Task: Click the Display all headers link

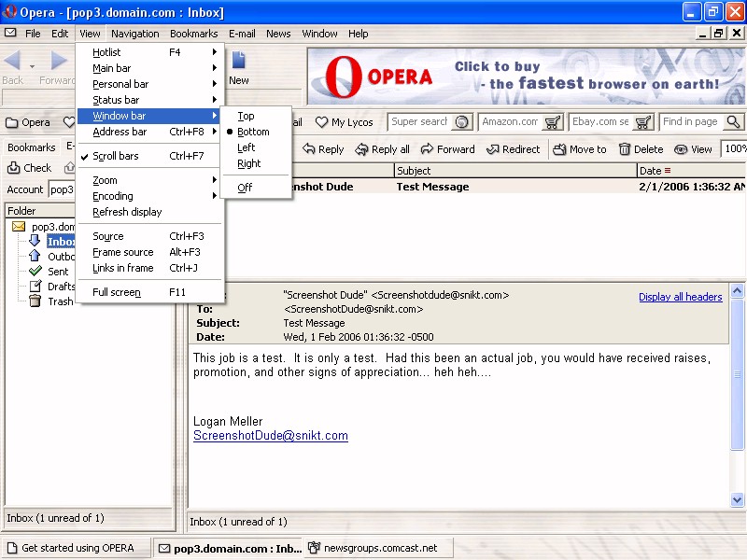Action: click(x=680, y=297)
